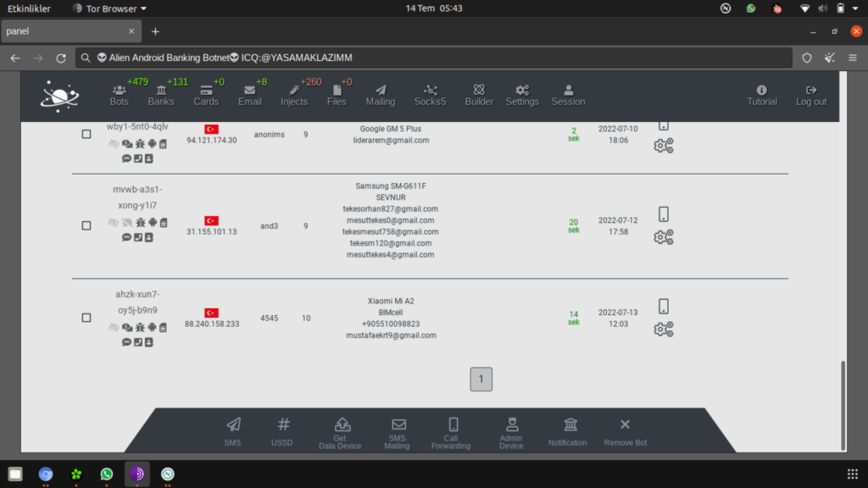Viewport: 868px width, 488px height.
Task: Open the Mailing section
Action: click(x=381, y=95)
